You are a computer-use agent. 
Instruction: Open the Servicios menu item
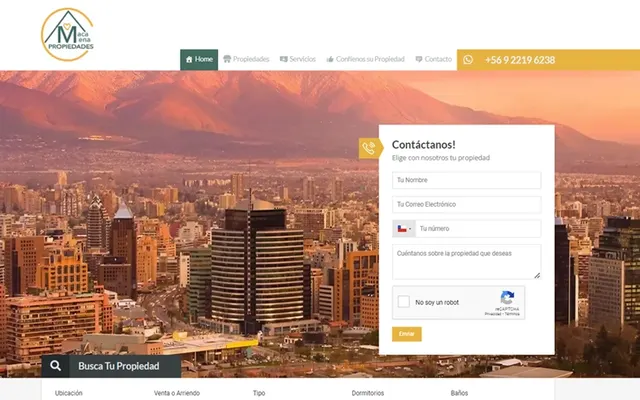298,59
